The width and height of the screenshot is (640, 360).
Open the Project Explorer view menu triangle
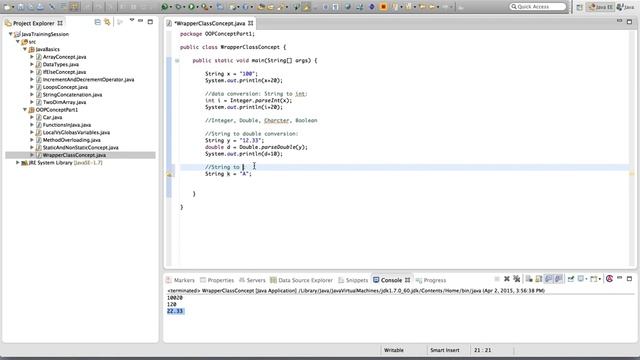[x=131, y=20]
